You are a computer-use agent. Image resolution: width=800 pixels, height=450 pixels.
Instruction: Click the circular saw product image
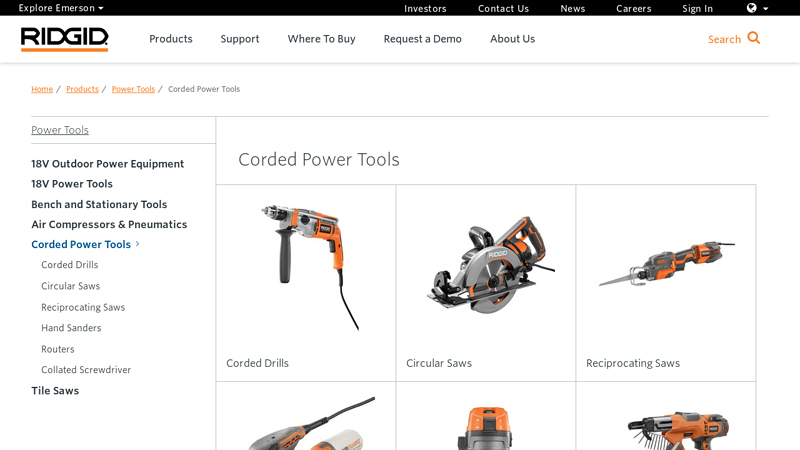490,265
